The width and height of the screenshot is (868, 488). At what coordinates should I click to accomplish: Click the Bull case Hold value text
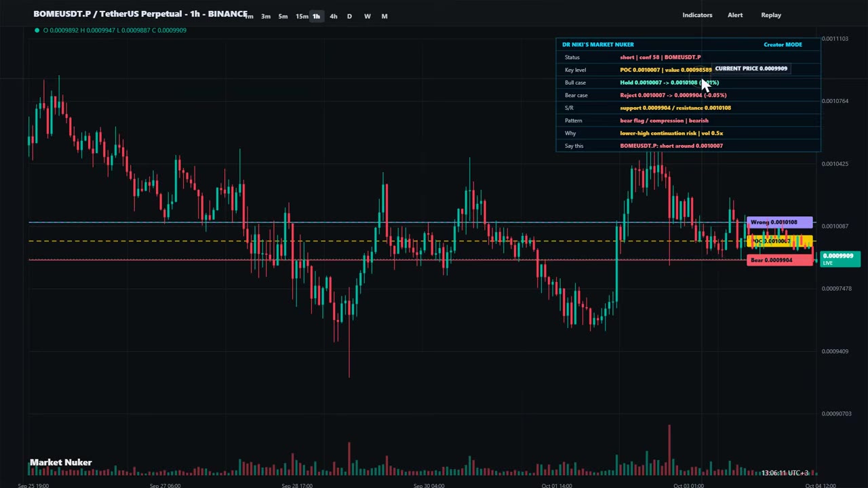pyautogui.click(x=669, y=83)
